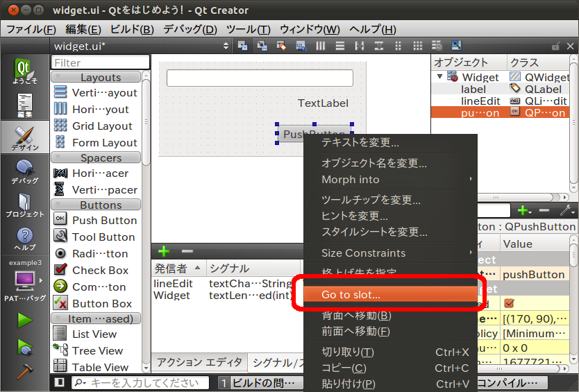Screen dimensions: 579x392
Task: Select the Grid Layout widget icon
Action: pyautogui.click(x=60, y=126)
